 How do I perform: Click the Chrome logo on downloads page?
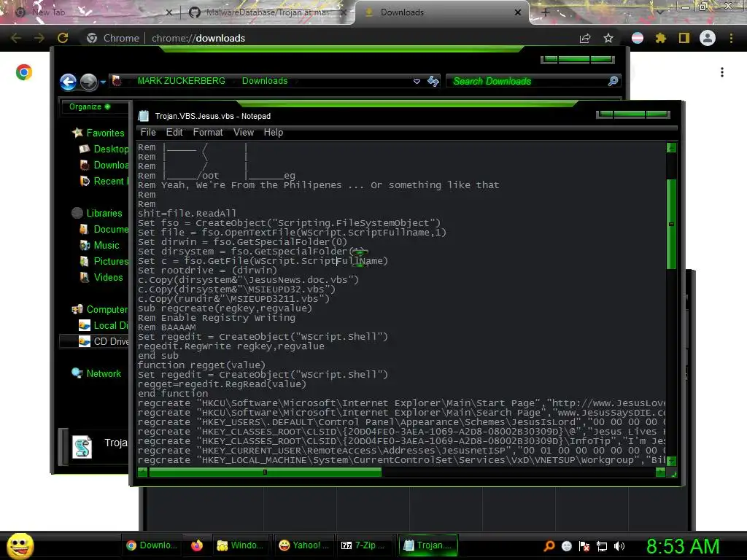[x=24, y=72]
